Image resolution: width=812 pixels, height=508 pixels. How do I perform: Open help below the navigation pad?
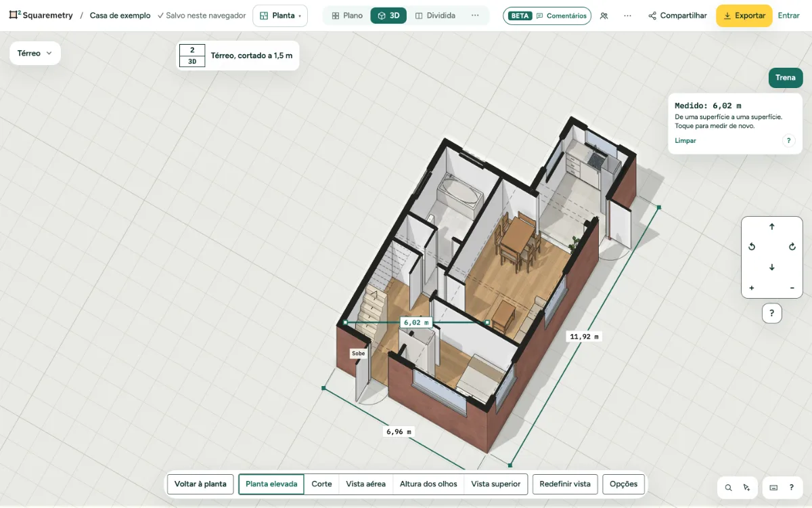coord(772,314)
